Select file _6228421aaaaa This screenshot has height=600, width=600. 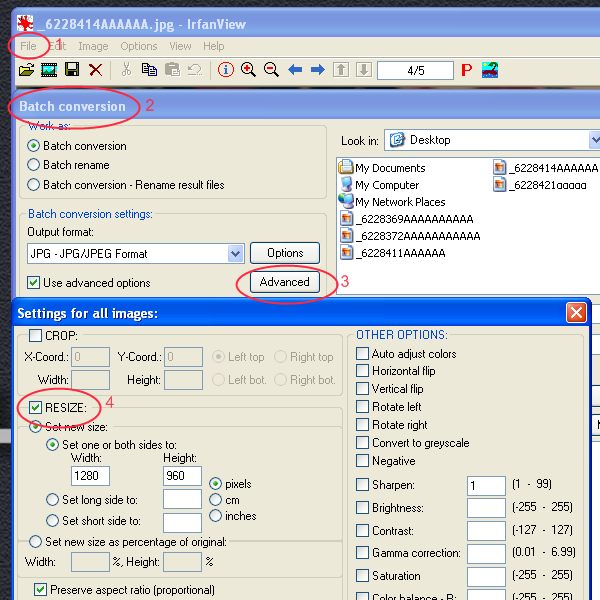click(x=540, y=185)
